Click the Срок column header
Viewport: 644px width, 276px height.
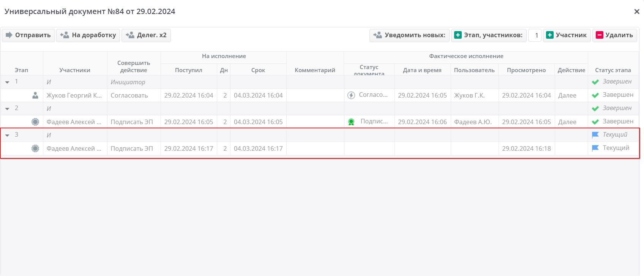pyautogui.click(x=258, y=70)
